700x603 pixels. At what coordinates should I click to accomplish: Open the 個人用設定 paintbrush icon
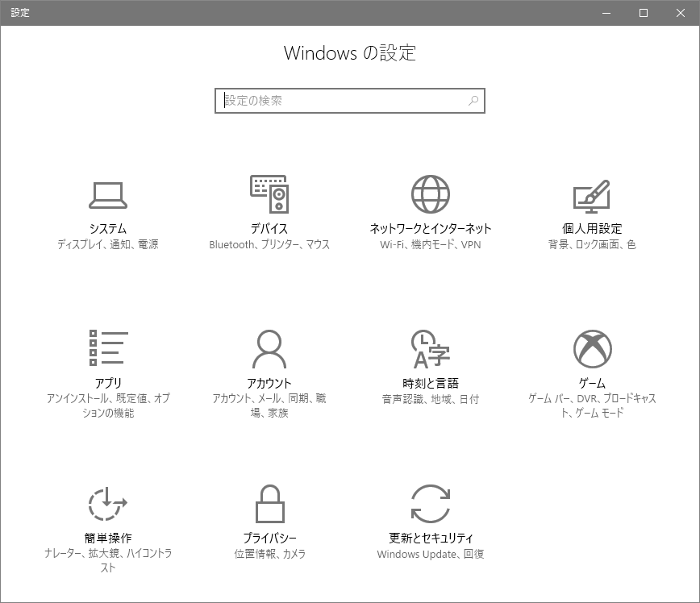591,196
